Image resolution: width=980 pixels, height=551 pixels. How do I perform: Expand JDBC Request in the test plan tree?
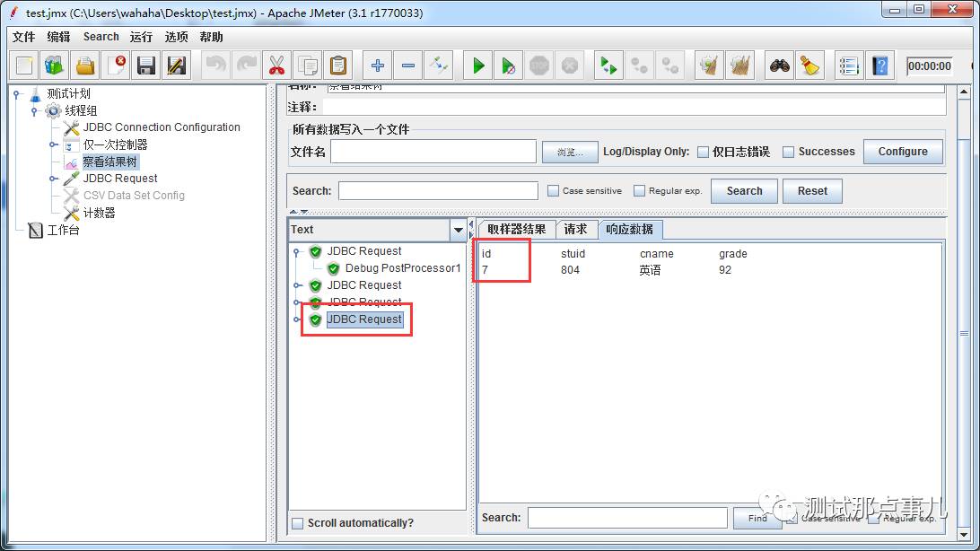54,179
